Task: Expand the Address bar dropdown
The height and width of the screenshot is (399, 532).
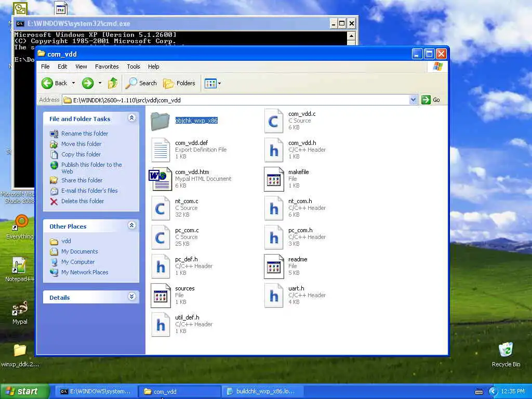Action: coord(413,100)
